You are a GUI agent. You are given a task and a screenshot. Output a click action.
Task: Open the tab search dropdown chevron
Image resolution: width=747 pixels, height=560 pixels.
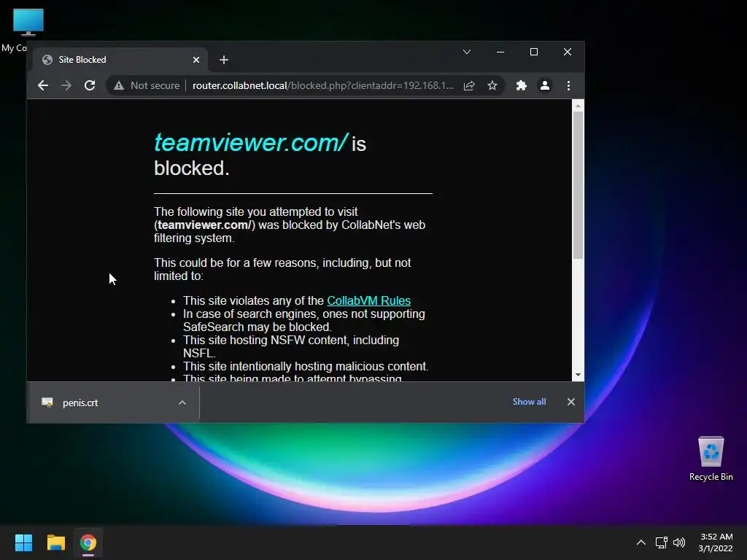(x=467, y=52)
